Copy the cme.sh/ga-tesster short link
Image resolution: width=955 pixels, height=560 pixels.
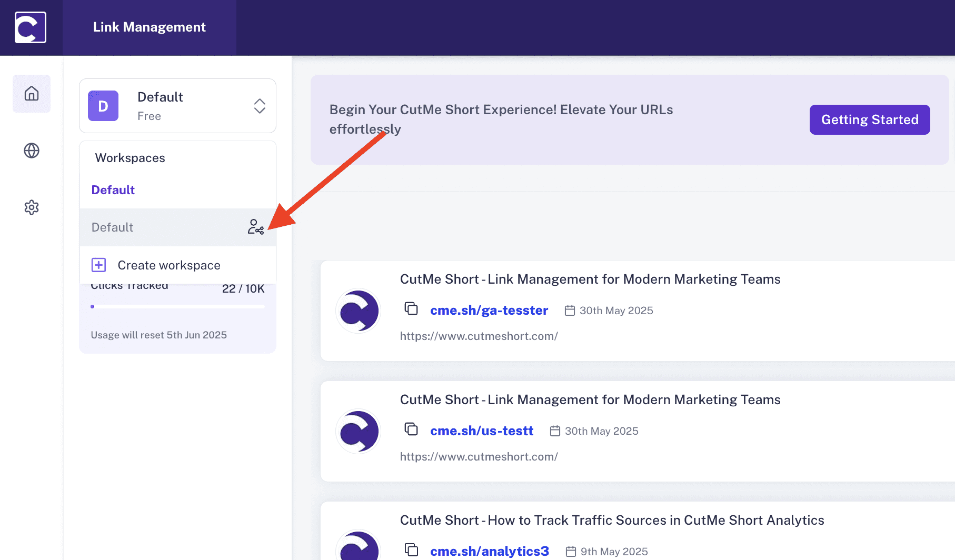(x=411, y=308)
